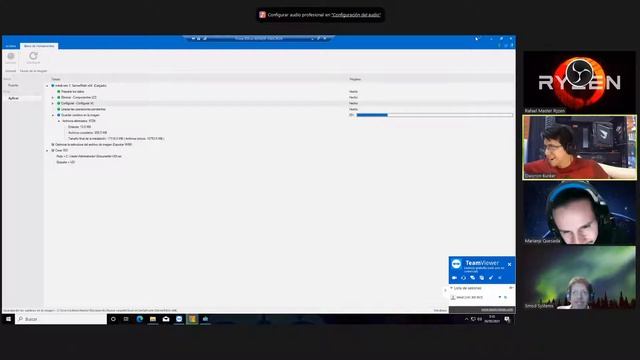Go to the Aplicar sidebar page

pos(13,98)
